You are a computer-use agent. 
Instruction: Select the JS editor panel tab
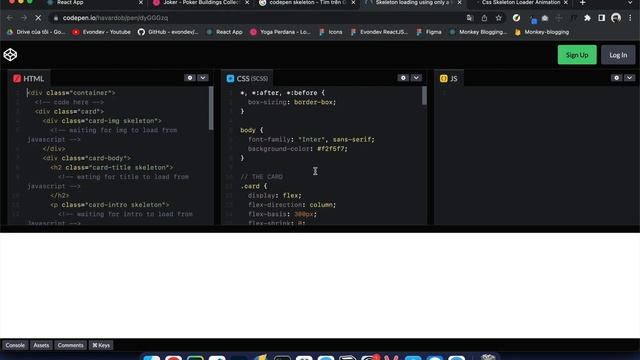coord(449,78)
